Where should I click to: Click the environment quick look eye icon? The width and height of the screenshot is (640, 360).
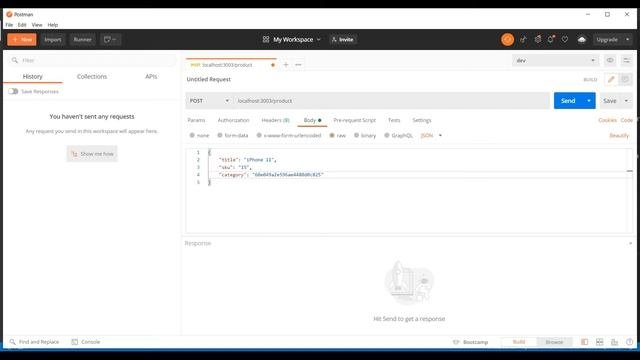(610, 60)
